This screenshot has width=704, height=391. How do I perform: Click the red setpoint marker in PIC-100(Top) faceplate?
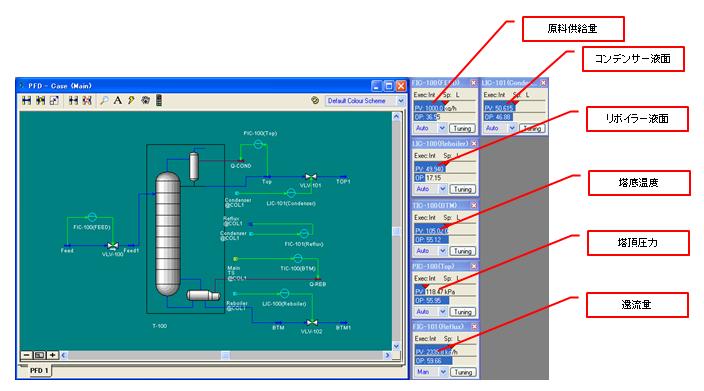(x=425, y=286)
